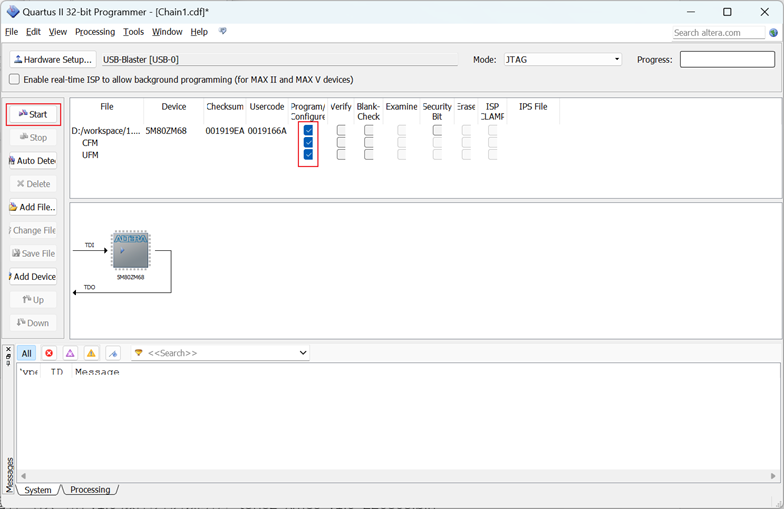Filter messages by errors icon
Image resolution: width=784 pixels, height=509 pixels.
pyautogui.click(x=49, y=354)
